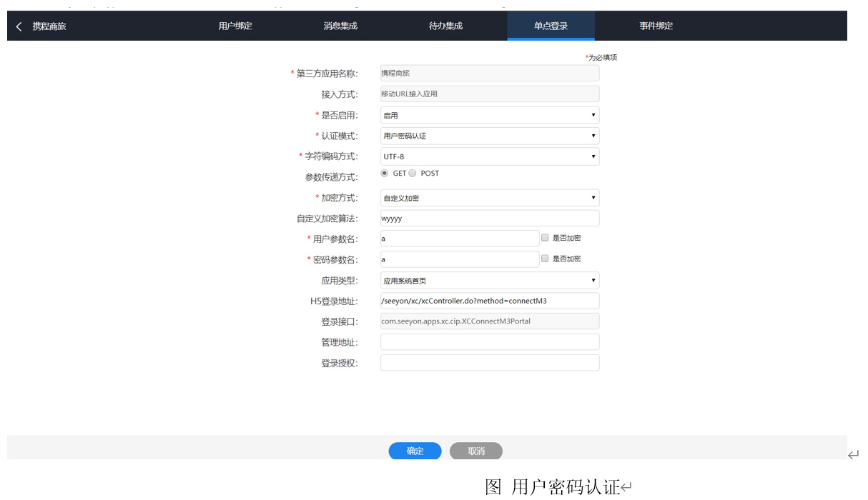Focus the H5登录地址 text field
The width and height of the screenshot is (868, 500).
tap(489, 301)
